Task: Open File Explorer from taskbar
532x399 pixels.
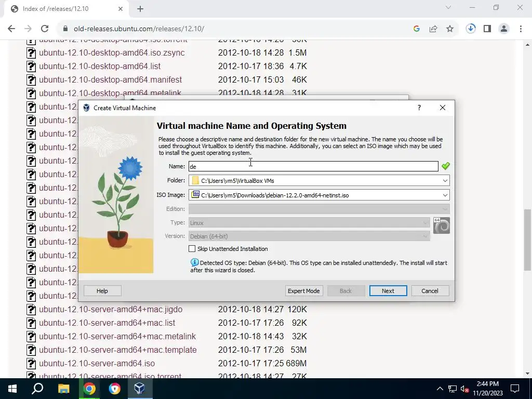Action: 63,389
